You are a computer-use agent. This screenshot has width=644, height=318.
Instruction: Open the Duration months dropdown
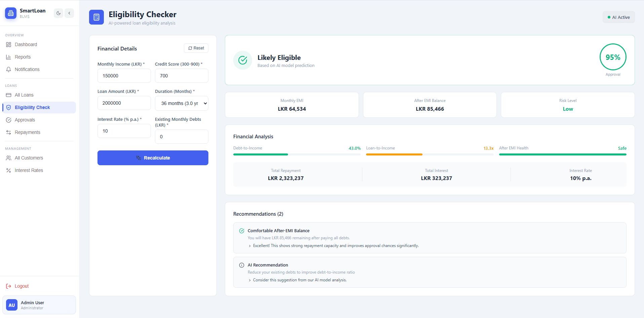[x=182, y=103]
